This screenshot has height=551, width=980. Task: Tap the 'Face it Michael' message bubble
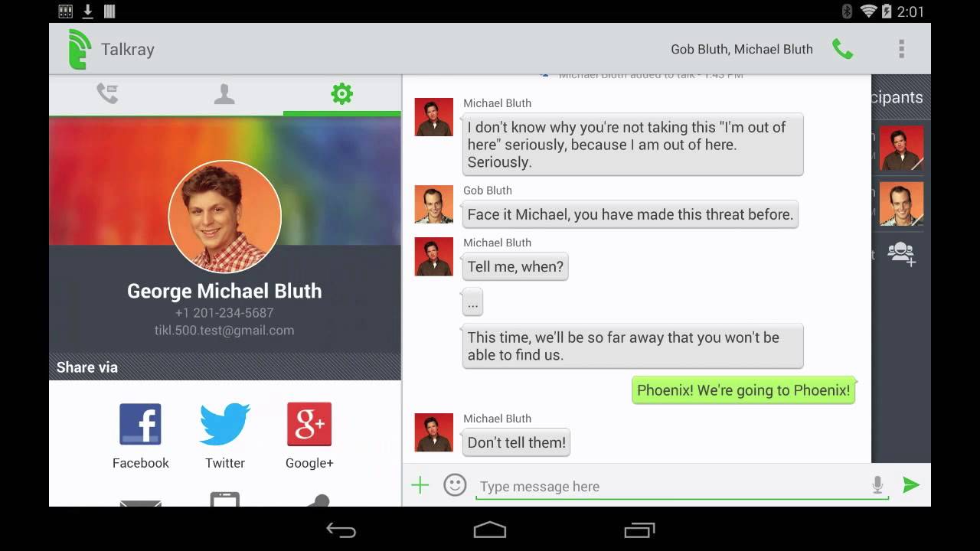coord(630,214)
